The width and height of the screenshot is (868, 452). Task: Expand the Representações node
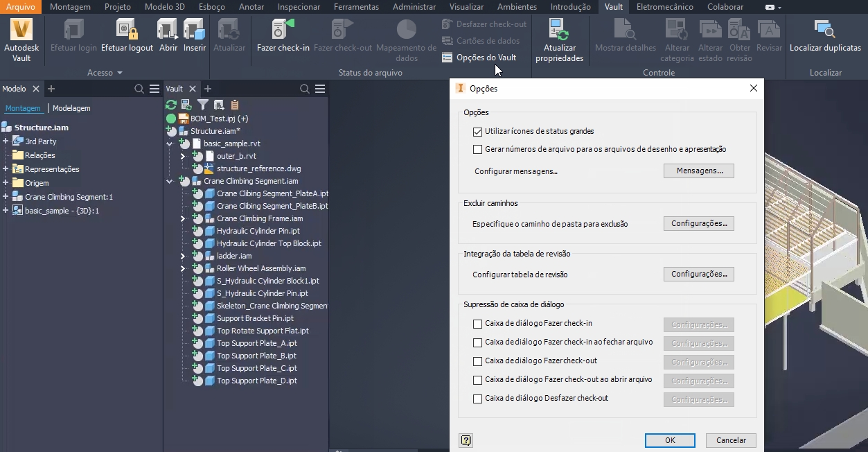[x=6, y=169]
